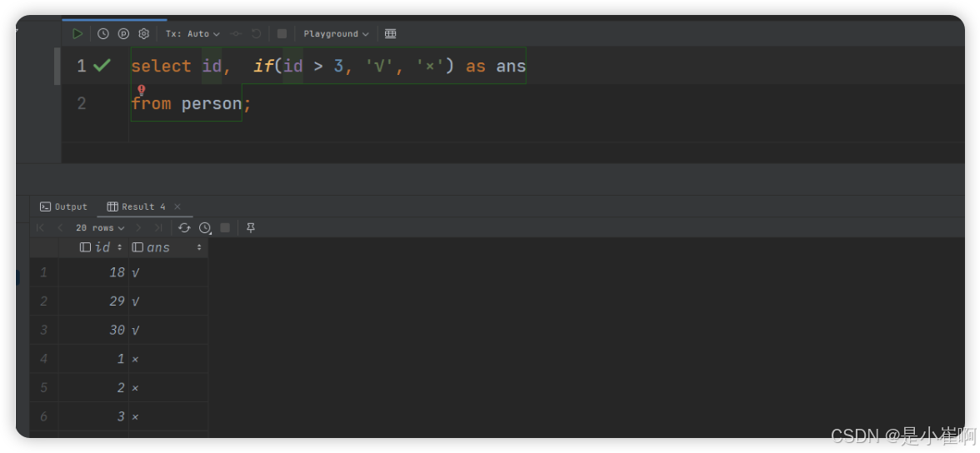Select the id cell in row 6
The image size is (980, 453).
(93, 416)
